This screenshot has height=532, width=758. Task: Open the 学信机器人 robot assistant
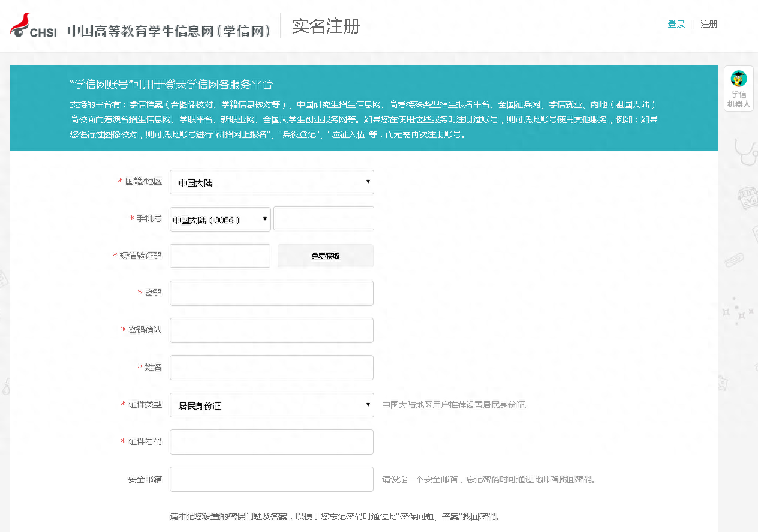click(738, 89)
